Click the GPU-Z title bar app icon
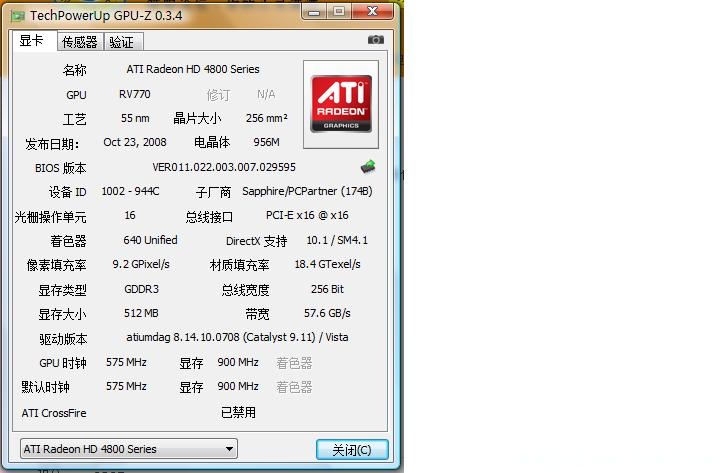720x473 pixels. tap(18, 16)
